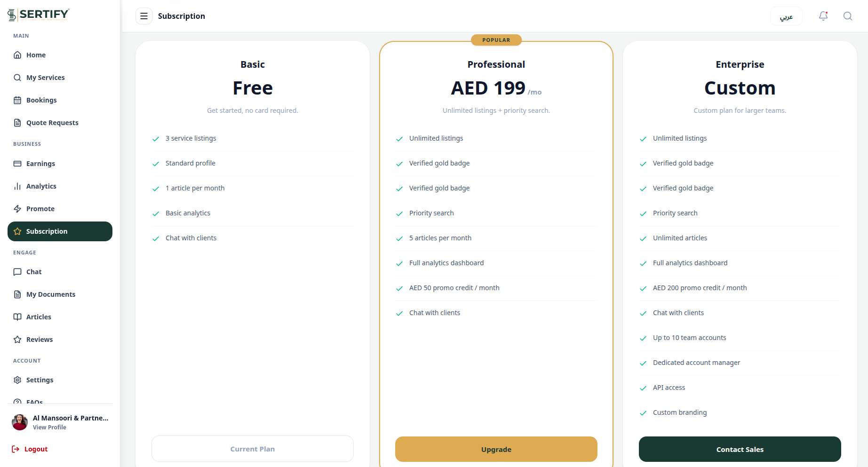The image size is (868, 467).
Task: Click the Current Plan button
Action: (x=253, y=449)
